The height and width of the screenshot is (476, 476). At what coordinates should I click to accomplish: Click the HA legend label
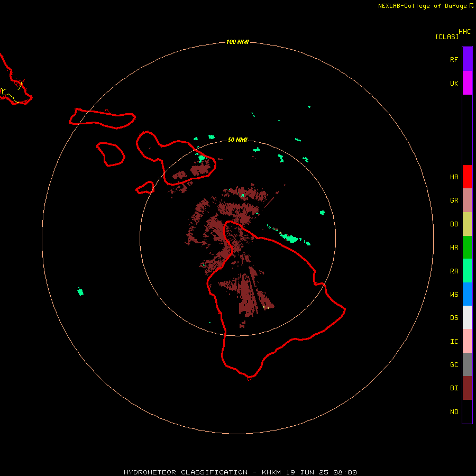pyautogui.click(x=454, y=177)
